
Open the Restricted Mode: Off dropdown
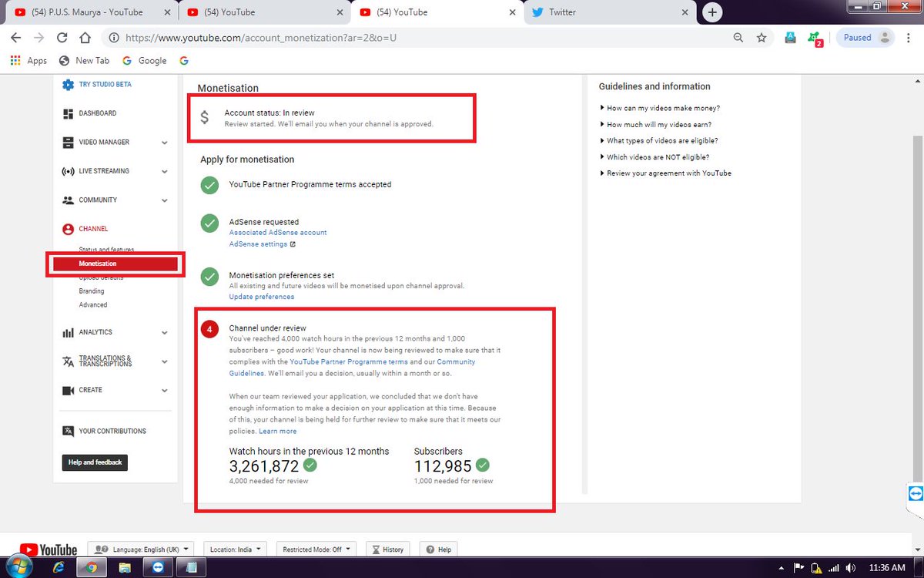[316, 549]
